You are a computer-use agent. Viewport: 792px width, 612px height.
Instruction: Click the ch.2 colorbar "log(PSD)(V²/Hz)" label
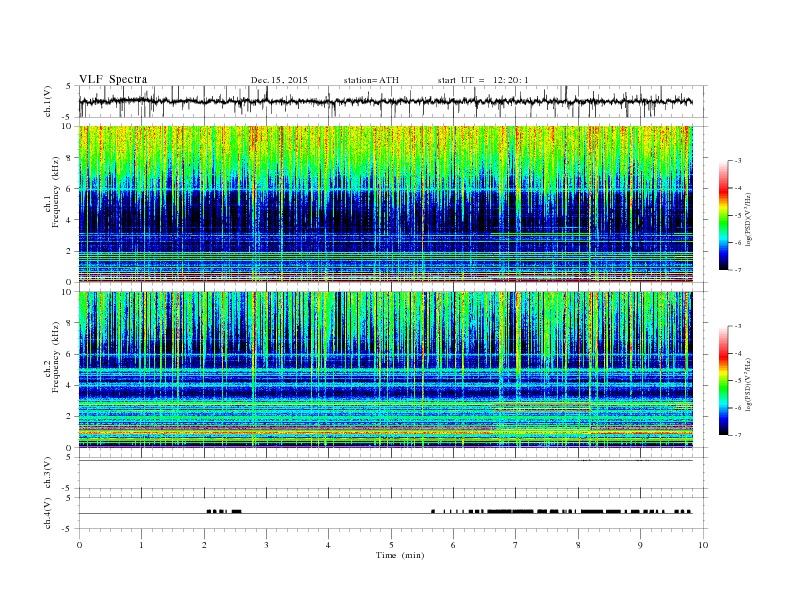click(749, 384)
